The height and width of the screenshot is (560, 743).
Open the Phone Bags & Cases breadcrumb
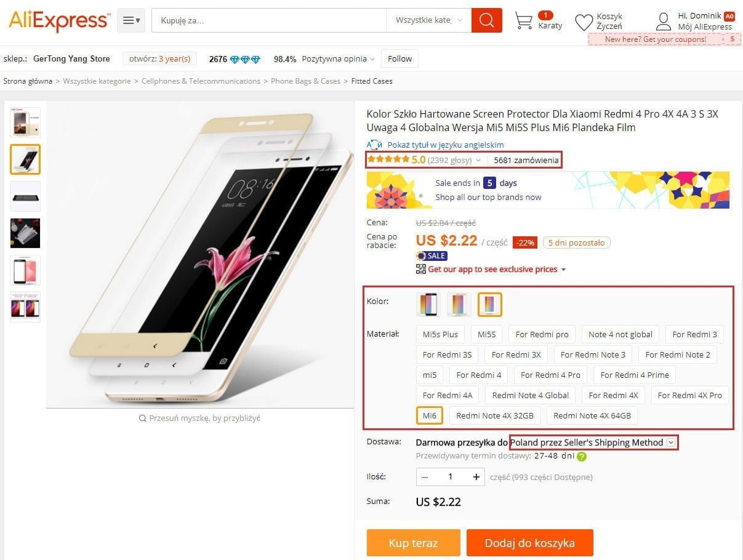click(305, 81)
